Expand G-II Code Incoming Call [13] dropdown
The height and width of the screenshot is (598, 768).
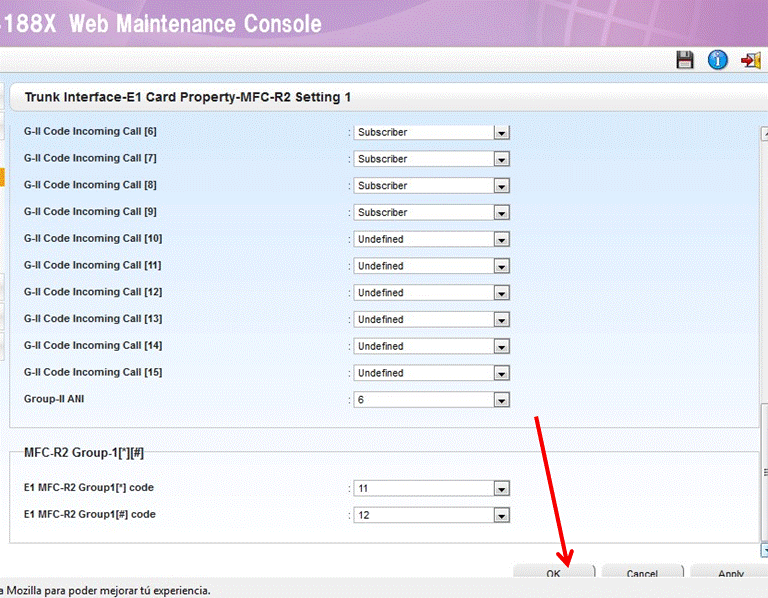point(502,320)
